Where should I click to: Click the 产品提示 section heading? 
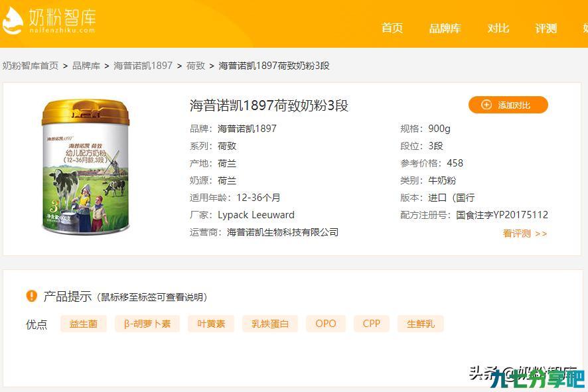[x=68, y=296]
